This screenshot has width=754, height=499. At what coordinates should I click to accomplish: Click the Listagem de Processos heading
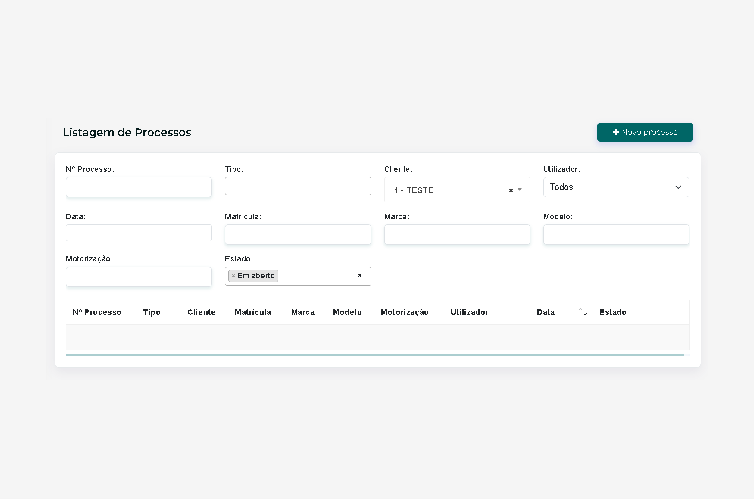tap(127, 132)
